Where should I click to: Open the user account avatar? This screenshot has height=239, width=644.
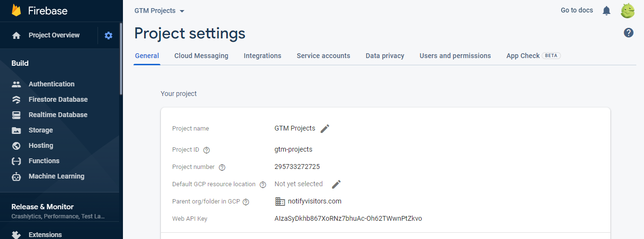click(628, 11)
